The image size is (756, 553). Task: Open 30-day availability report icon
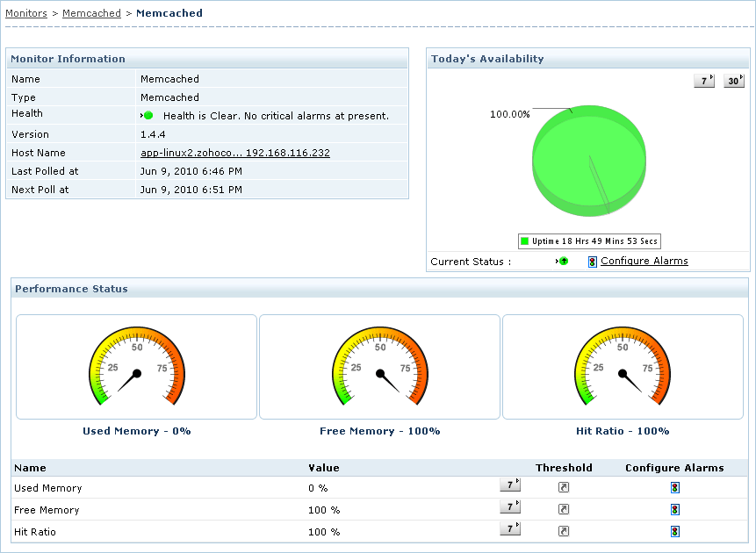tap(734, 81)
